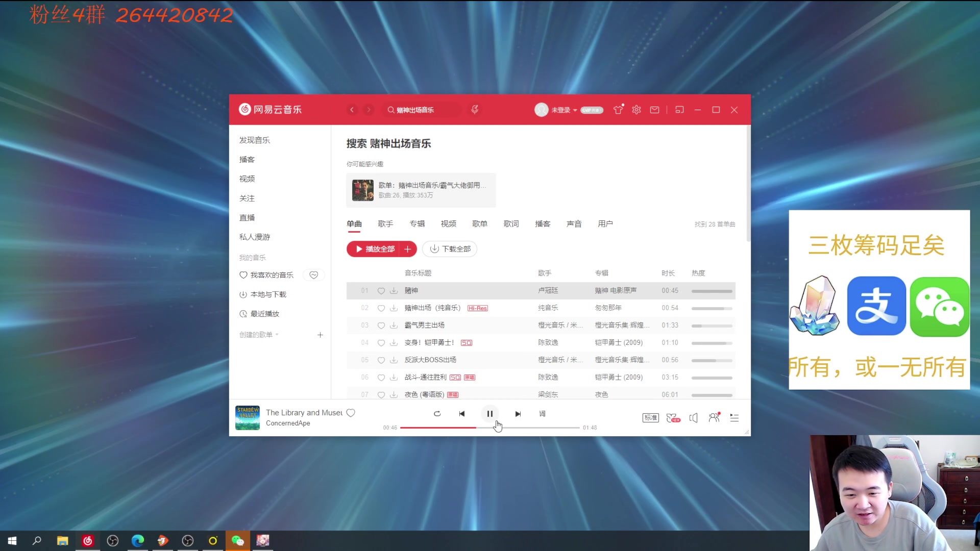Like the currently playing Library and Museum track
The height and width of the screenshot is (551, 980).
pos(351,413)
